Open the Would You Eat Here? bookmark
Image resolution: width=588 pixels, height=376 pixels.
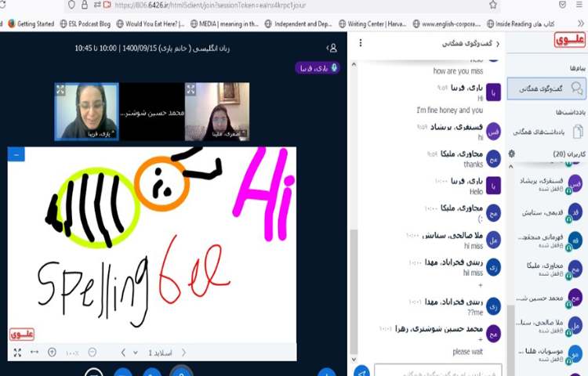click(150, 24)
